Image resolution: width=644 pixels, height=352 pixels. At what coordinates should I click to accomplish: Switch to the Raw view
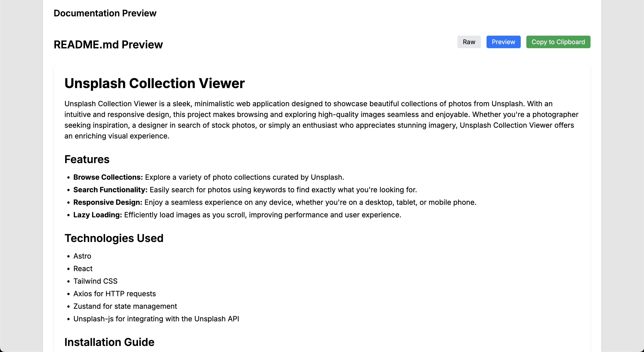(469, 42)
